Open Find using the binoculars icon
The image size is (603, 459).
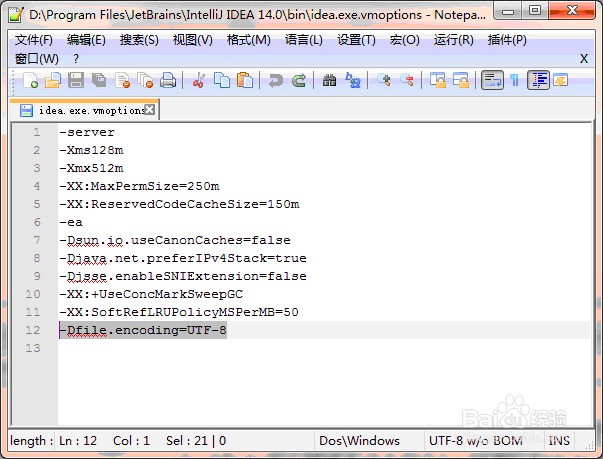coord(329,81)
